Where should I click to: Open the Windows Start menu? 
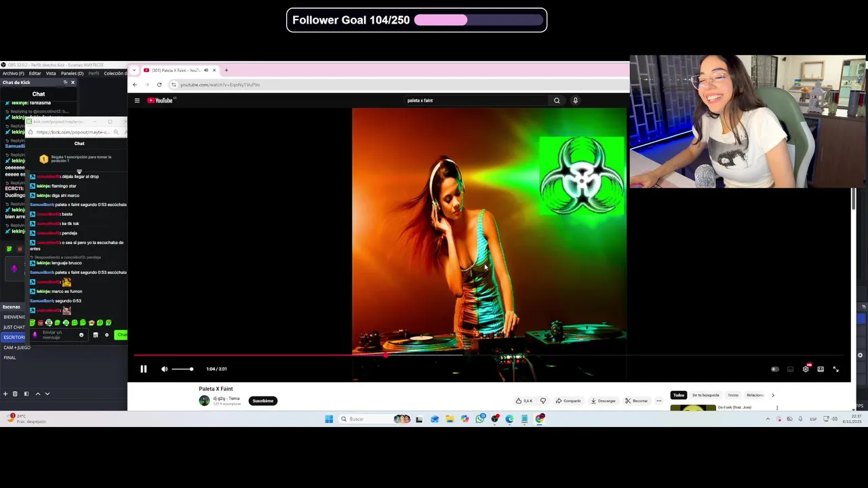tap(329, 419)
